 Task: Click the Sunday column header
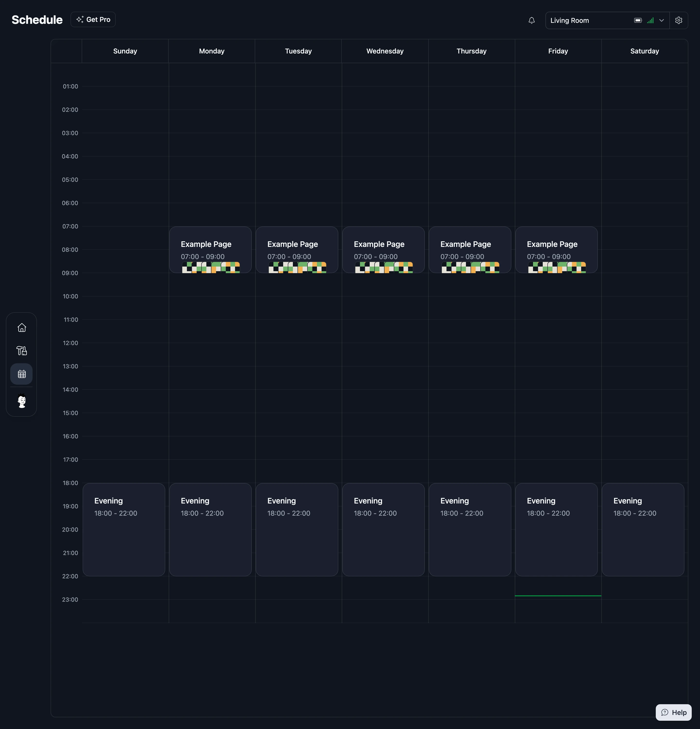(125, 51)
